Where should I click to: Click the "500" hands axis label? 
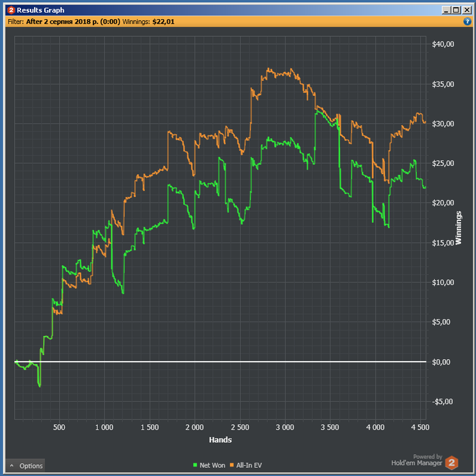[x=59, y=428]
